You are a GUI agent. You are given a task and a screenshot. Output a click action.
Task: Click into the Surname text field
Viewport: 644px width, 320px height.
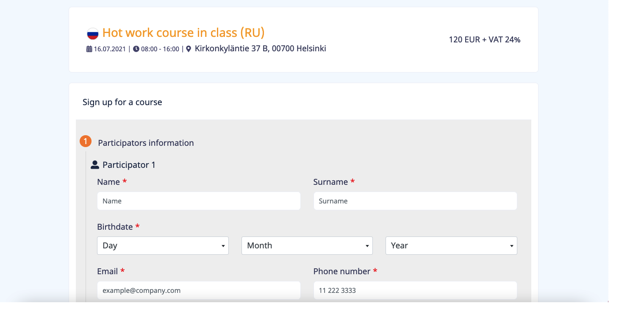[x=415, y=201]
